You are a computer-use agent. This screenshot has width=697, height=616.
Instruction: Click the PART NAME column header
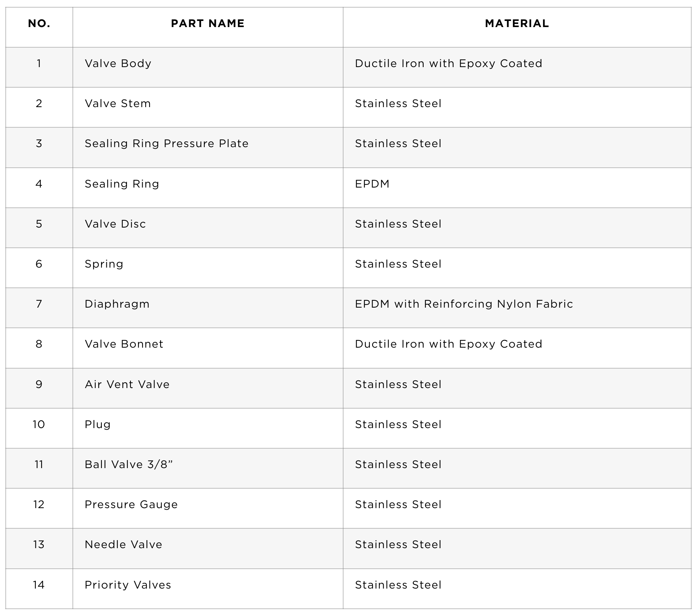click(x=207, y=24)
